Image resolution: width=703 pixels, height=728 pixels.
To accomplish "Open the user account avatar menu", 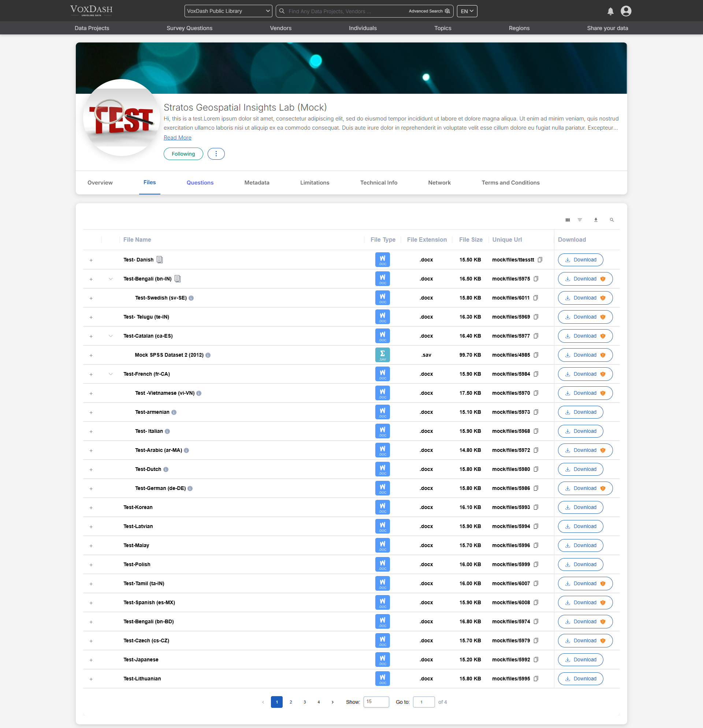I will click(x=626, y=11).
